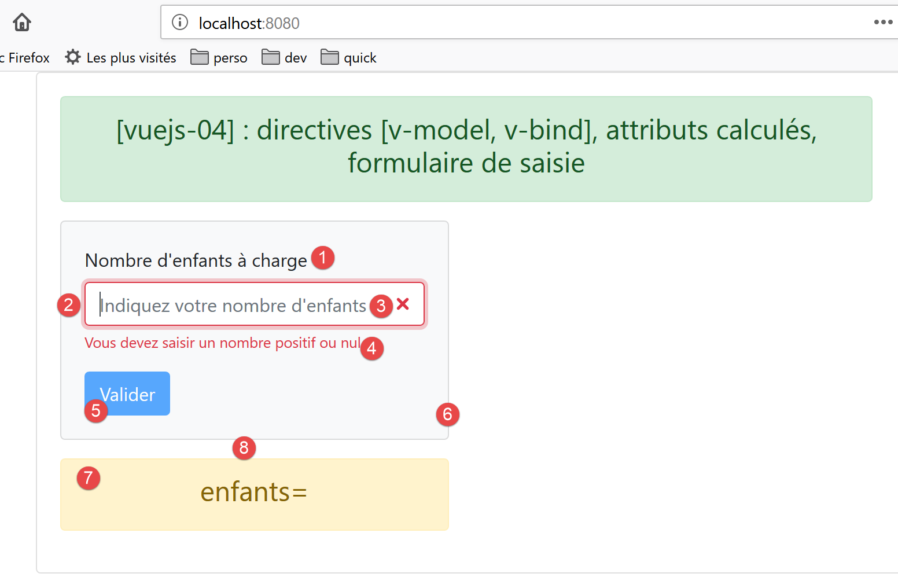Open the Firefox bookmark in the toolbar
The image size is (898, 588).
click(x=26, y=58)
